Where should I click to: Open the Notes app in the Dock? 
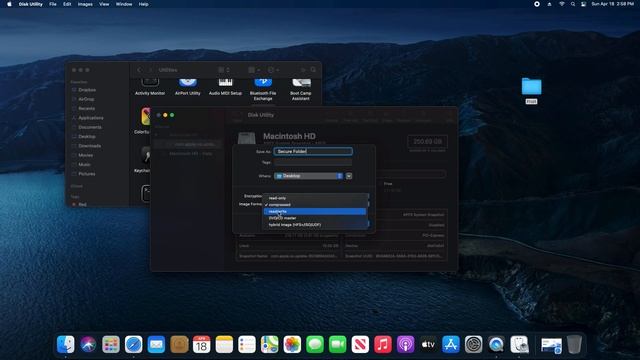224,345
